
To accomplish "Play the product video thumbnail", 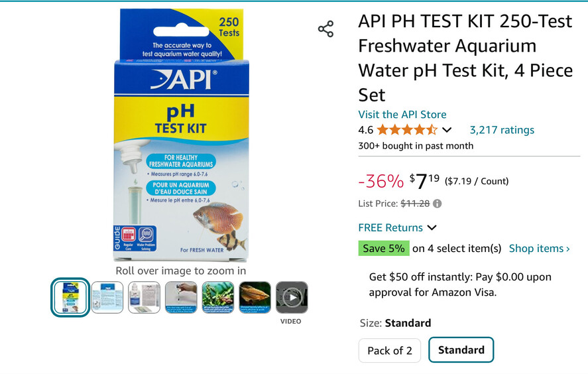I will [292, 298].
